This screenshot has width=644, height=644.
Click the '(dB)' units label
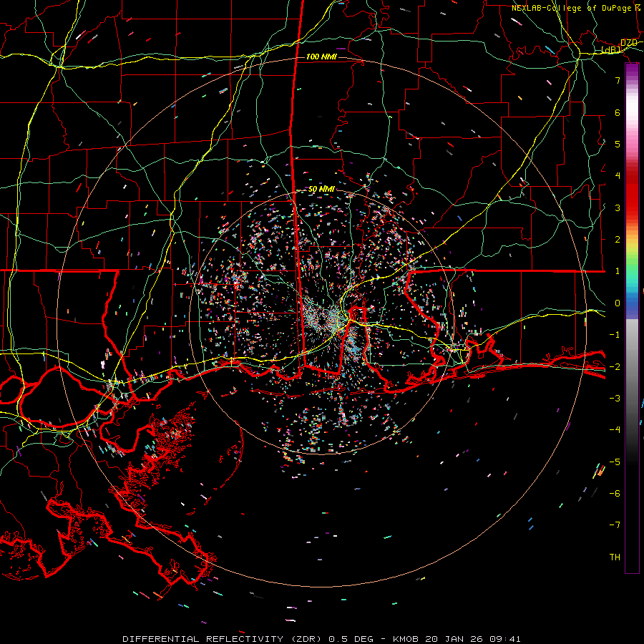tap(611, 50)
